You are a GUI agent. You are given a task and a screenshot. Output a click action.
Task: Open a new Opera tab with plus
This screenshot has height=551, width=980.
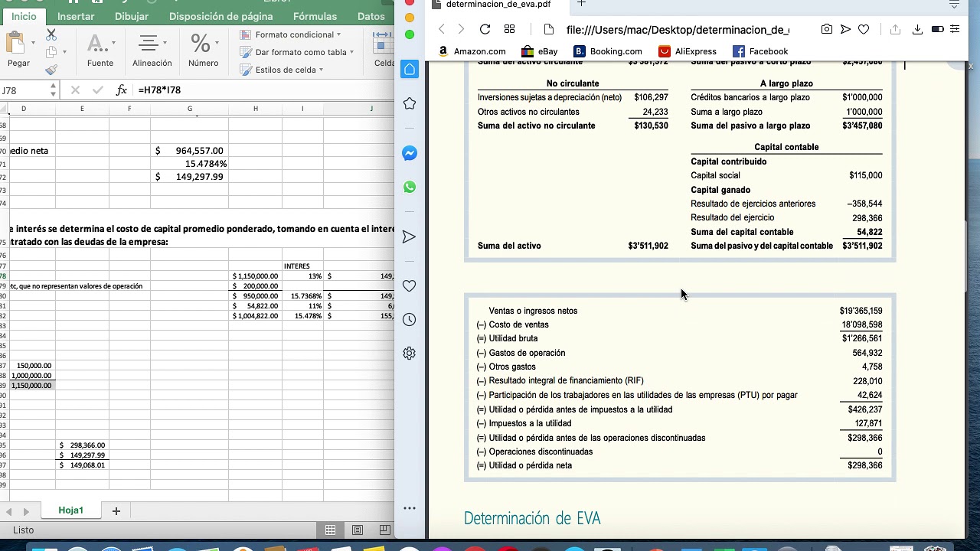pyautogui.click(x=581, y=4)
